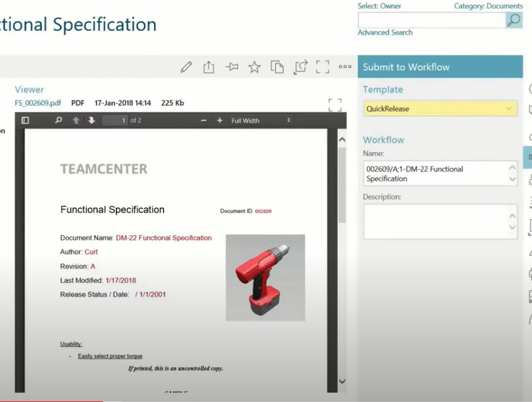532x402 pixels.
Task: Zoom in with the plus button
Action: coord(220,120)
